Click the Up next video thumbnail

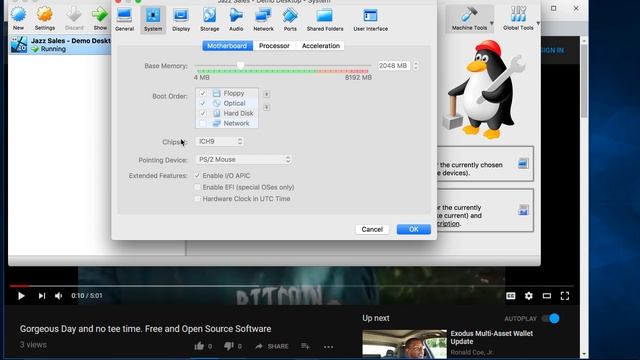click(x=404, y=344)
